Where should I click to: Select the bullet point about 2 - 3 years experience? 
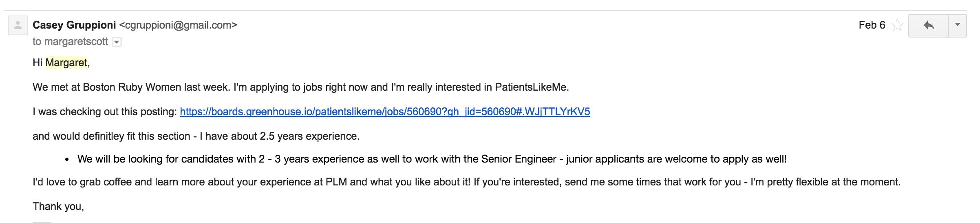[x=432, y=159]
